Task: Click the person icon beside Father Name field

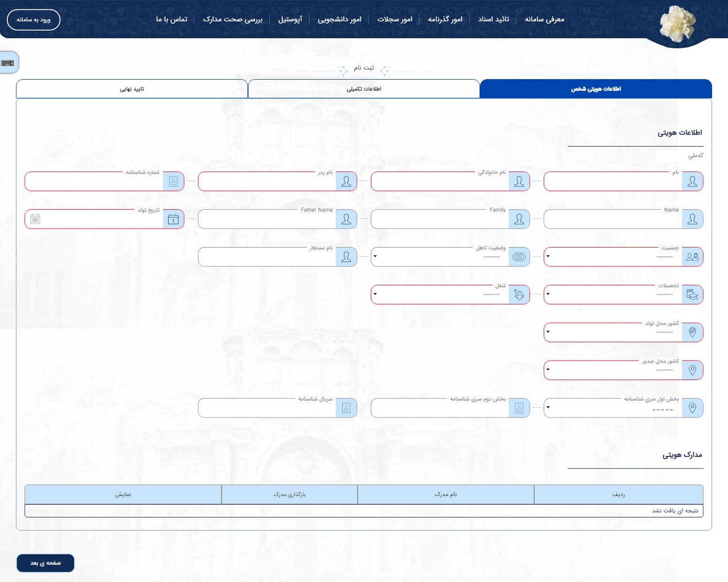Action: 346,219
